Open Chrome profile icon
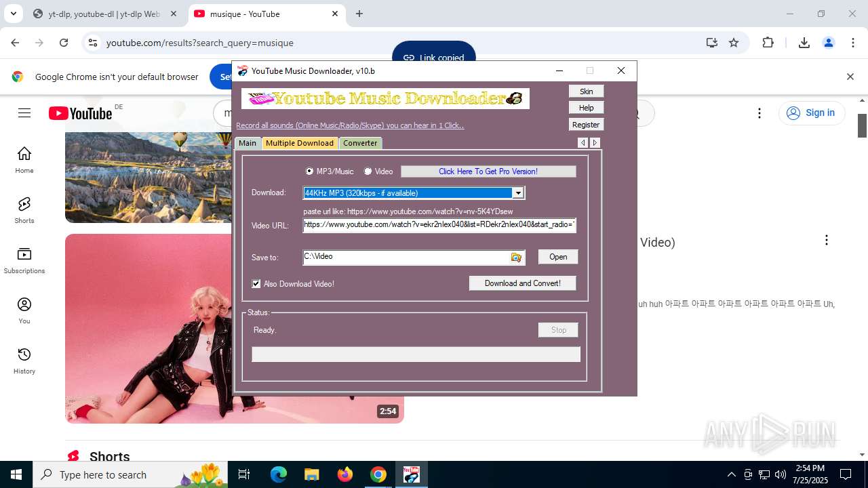This screenshot has width=868, height=488. (829, 43)
